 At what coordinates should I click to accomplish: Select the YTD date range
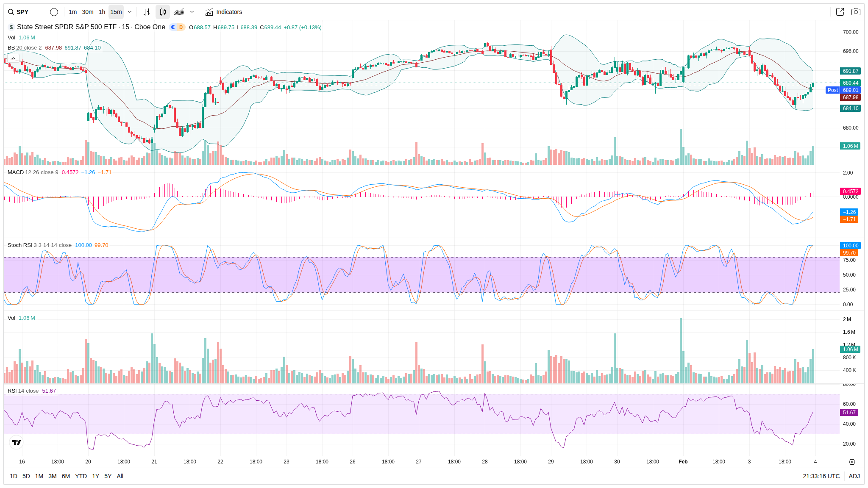[x=81, y=476]
